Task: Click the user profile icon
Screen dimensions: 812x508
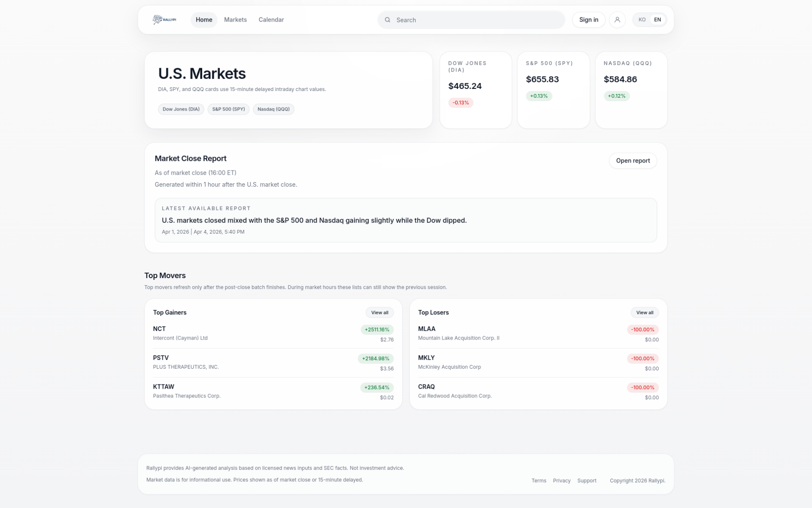Action: pos(617,19)
